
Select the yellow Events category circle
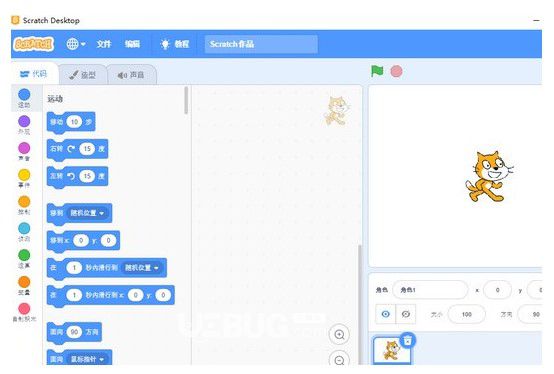24,175
